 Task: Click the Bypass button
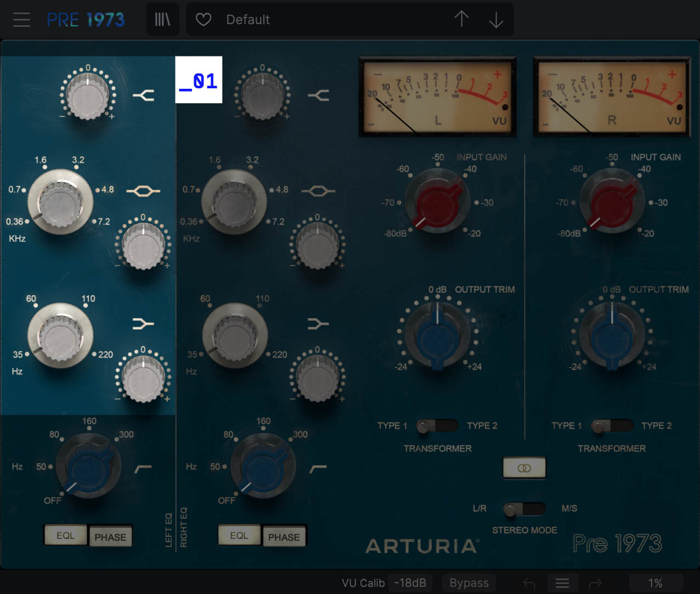point(469,583)
